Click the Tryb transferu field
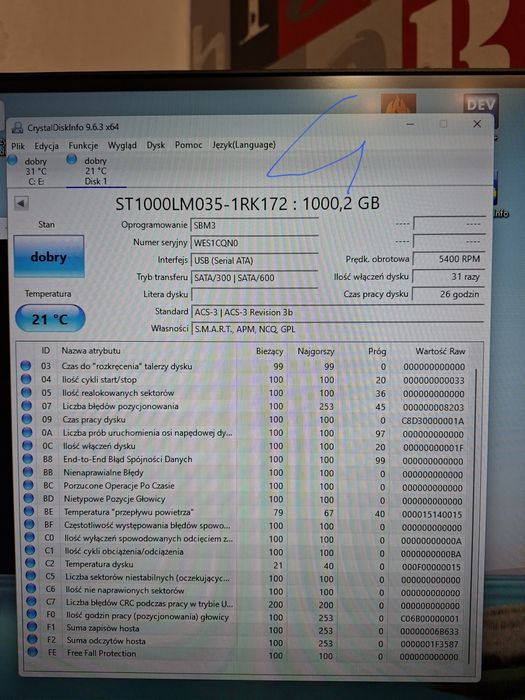The image size is (525, 700). coord(254,278)
